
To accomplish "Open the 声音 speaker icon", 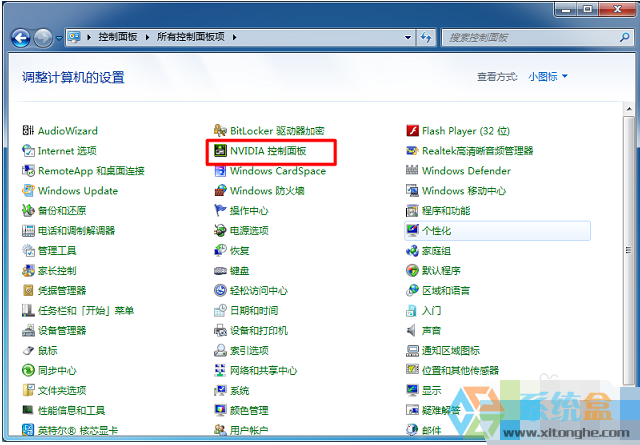I will coord(412,331).
